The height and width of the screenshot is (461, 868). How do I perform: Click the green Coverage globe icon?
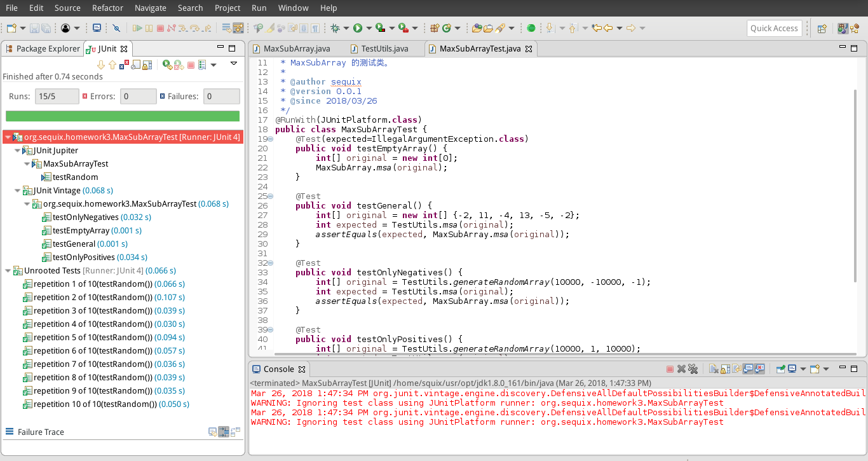[531, 28]
